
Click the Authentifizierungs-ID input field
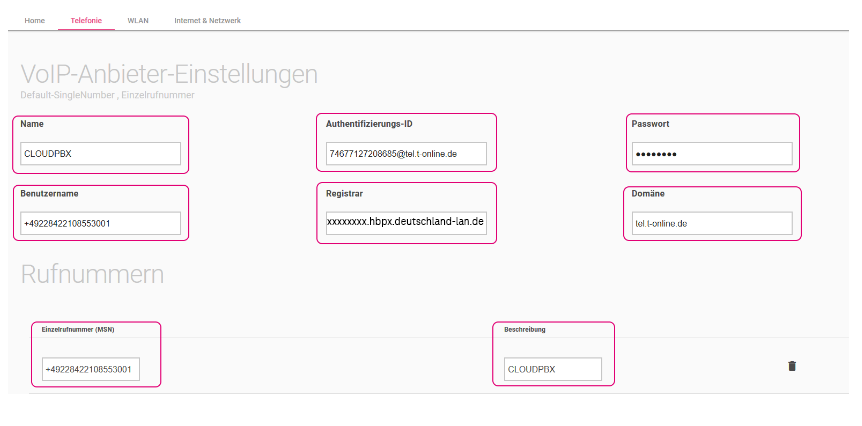coord(406,154)
